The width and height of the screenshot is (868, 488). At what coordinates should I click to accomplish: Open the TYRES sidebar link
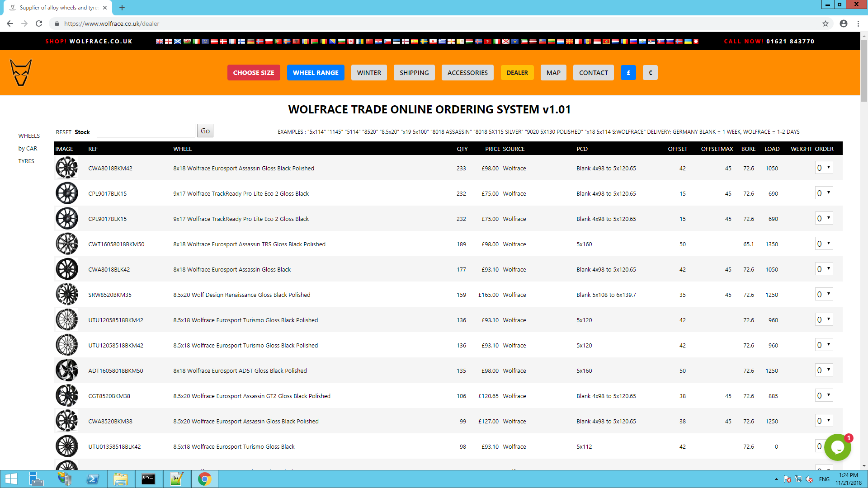(x=26, y=161)
